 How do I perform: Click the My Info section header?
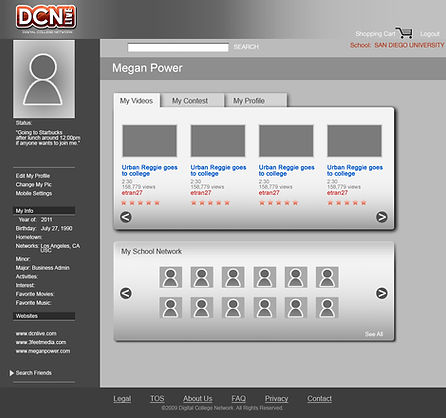point(44,211)
